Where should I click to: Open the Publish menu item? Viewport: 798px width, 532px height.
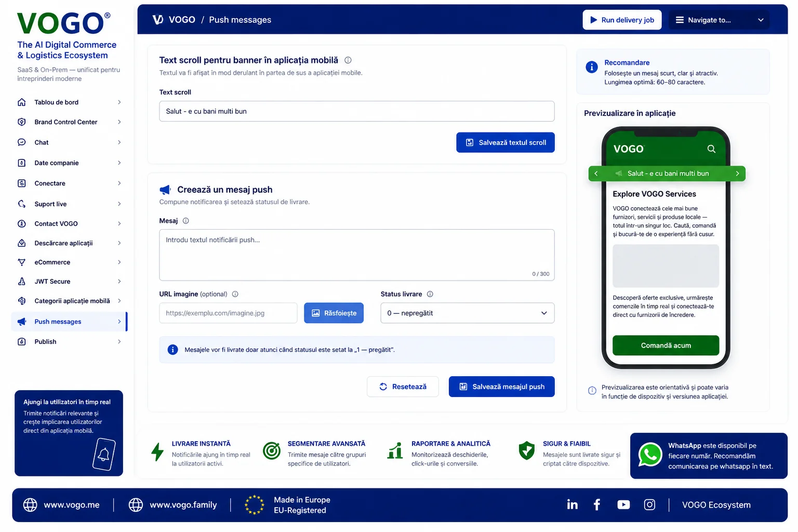(x=69, y=342)
